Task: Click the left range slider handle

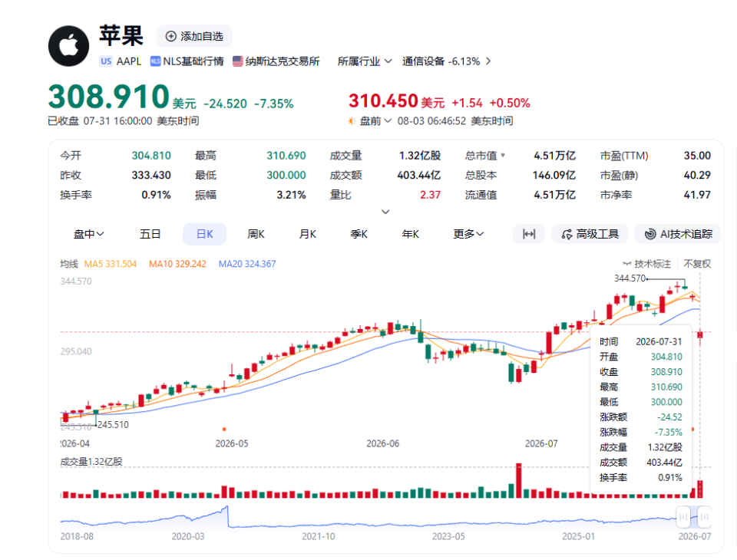Action: 683,517
